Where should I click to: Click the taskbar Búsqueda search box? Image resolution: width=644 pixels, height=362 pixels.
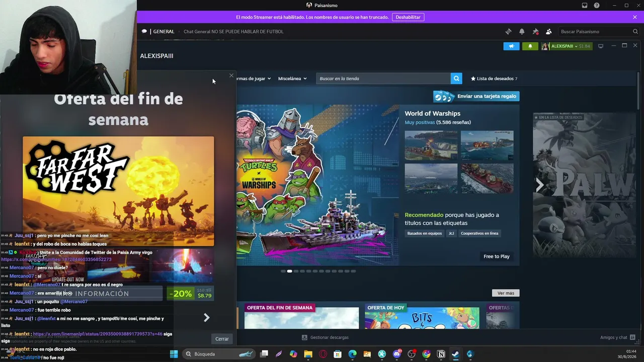pos(218,354)
